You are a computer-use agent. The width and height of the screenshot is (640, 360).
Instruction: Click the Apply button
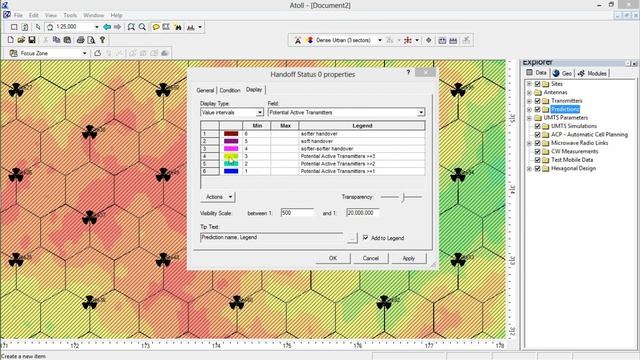pyautogui.click(x=409, y=258)
